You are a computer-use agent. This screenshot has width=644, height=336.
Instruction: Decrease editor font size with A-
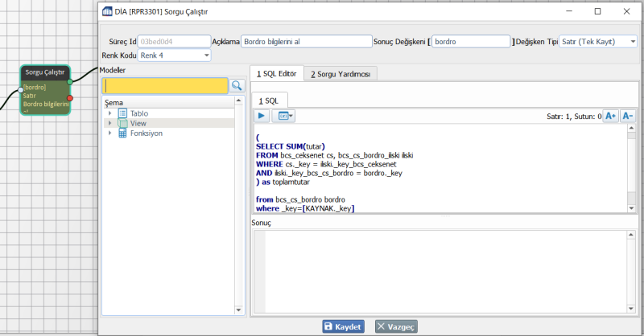tap(628, 116)
